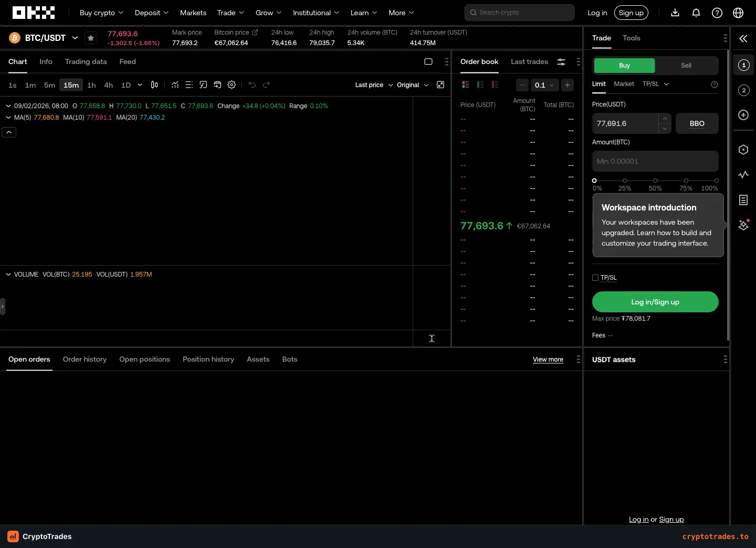Undo last chart action
756x548 pixels.
click(x=252, y=85)
